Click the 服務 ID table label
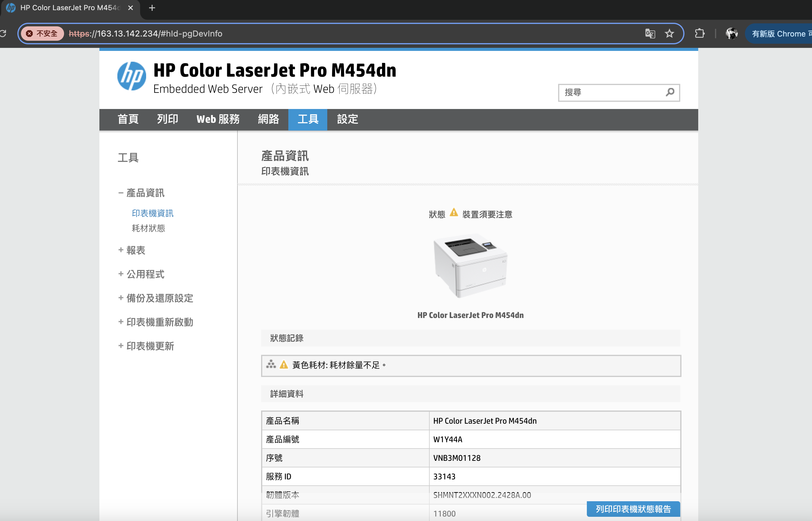 [x=278, y=476]
